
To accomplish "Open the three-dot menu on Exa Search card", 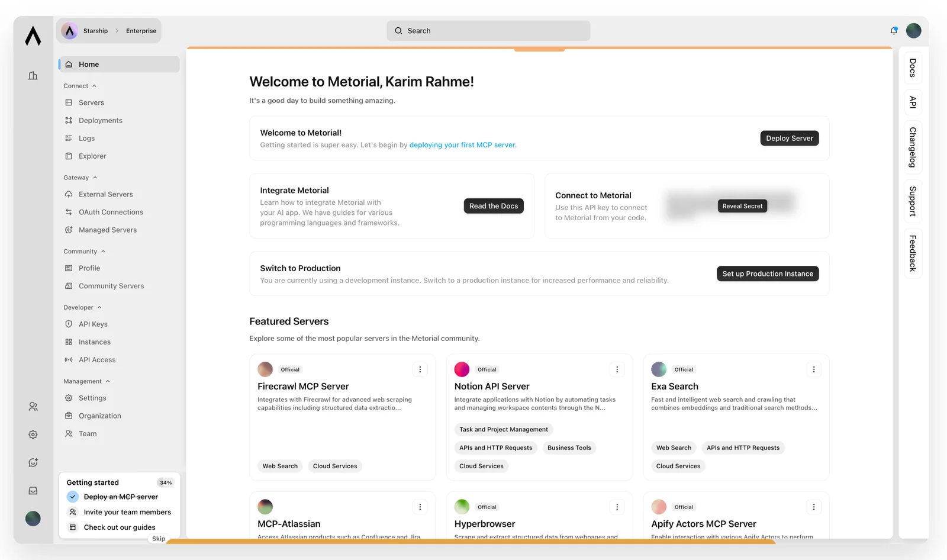I will 814,369.
